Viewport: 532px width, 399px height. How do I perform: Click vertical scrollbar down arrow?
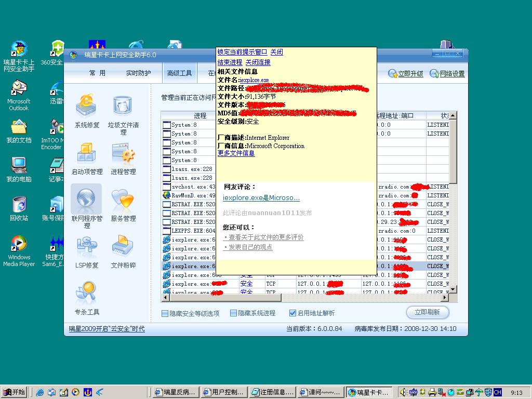click(x=453, y=289)
